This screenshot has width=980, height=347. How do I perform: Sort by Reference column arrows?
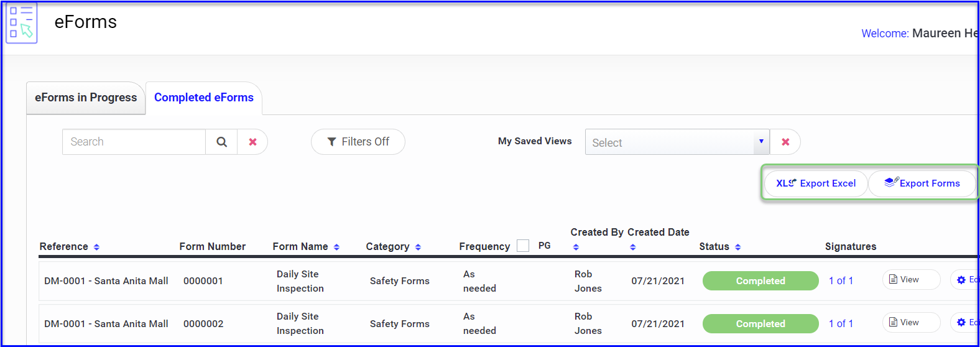[x=96, y=247]
